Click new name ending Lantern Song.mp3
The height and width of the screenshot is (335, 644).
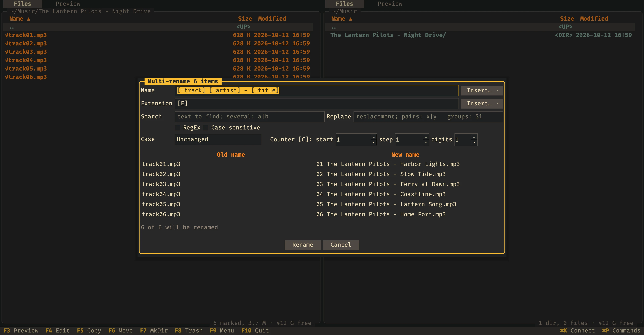click(x=386, y=205)
